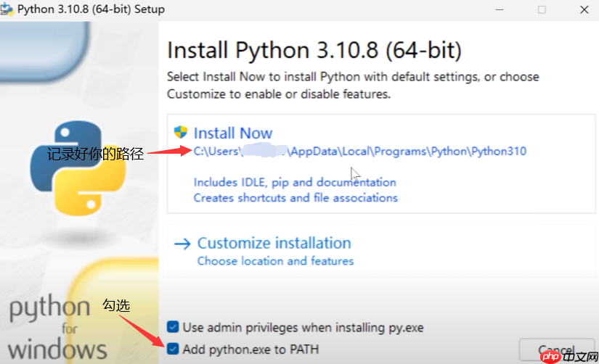599x364 pixels.
Task: Toggle Use admin privileges when installing py.exe
Action: [173, 327]
